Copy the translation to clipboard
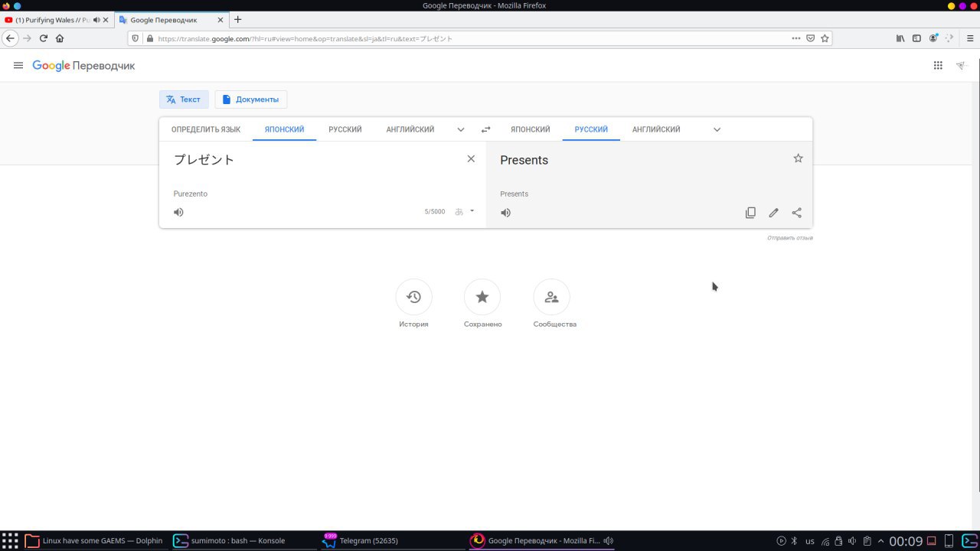The height and width of the screenshot is (551, 980). click(x=750, y=213)
